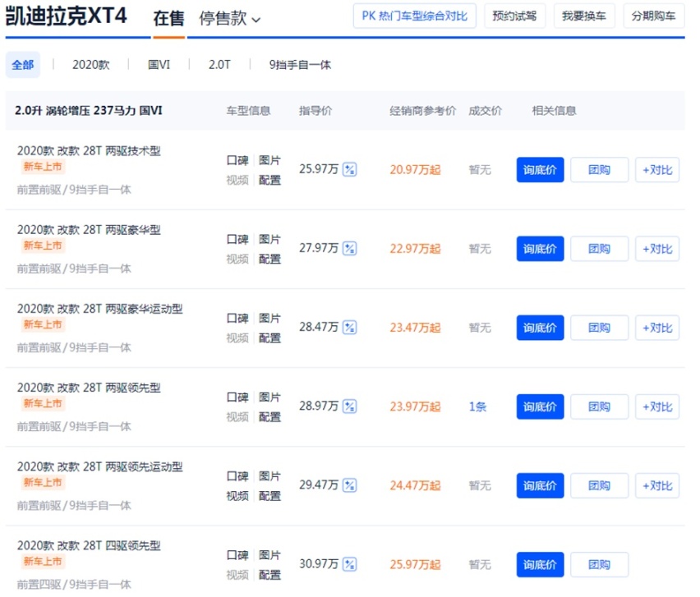Open PK 热门车型综合对比
The image size is (700, 597).
point(414,16)
